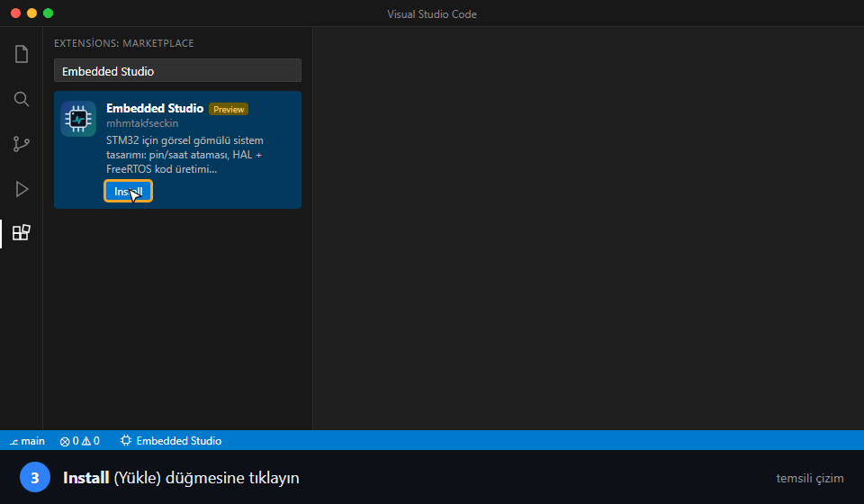Open the Run and Debug play icon

(22, 189)
